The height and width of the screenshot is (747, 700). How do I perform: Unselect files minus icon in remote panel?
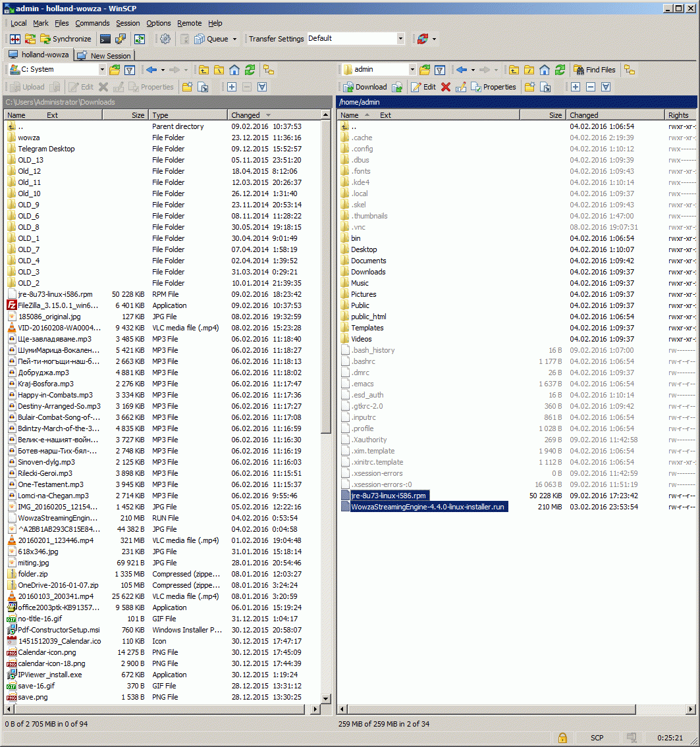(591, 87)
